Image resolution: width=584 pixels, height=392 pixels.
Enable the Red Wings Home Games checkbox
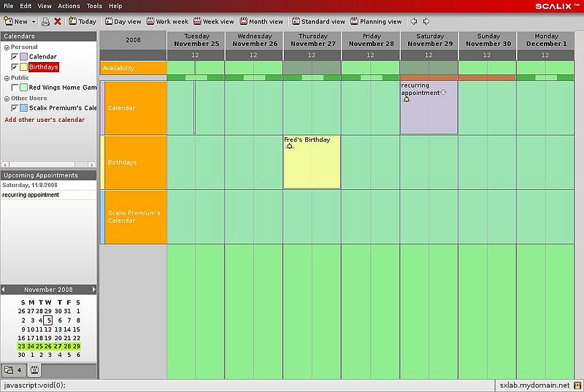[x=15, y=88]
